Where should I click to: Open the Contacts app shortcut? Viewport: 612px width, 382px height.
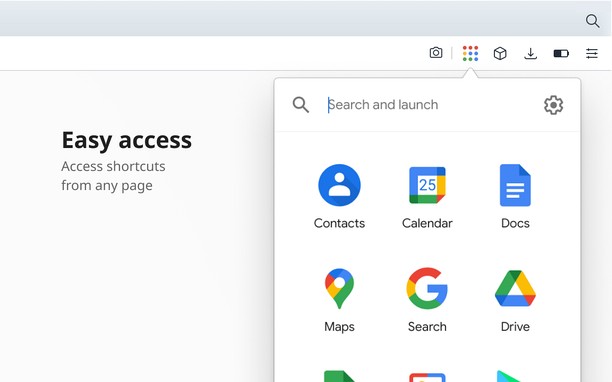[339, 196]
